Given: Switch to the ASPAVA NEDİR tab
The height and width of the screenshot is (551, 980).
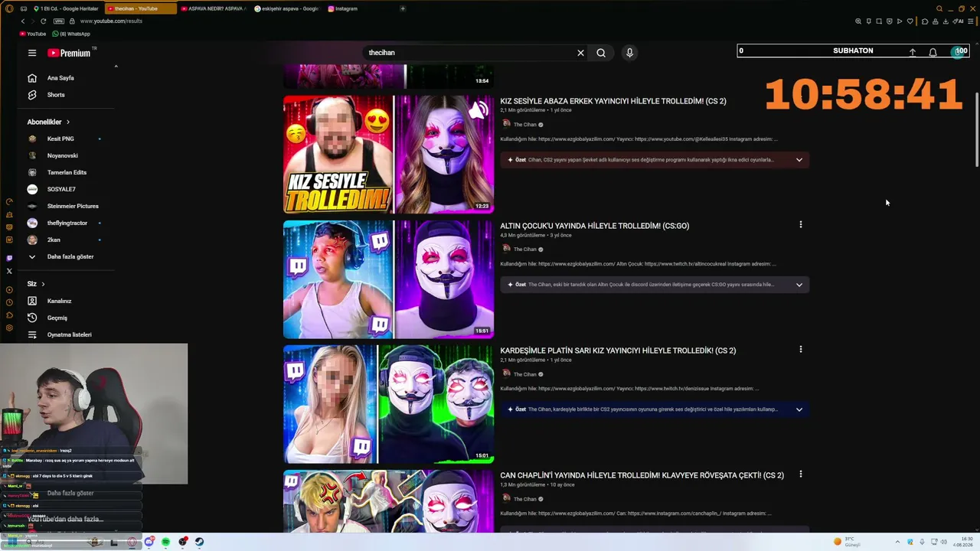Looking at the screenshot, I should point(213,8).
